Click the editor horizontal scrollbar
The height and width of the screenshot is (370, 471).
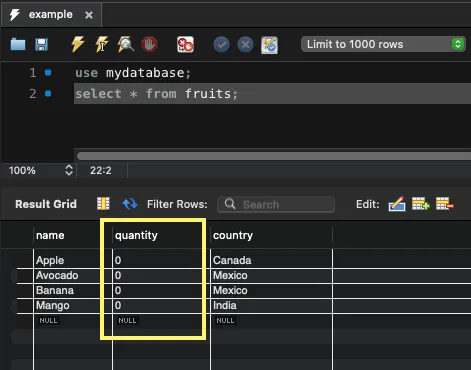[273, 156]
